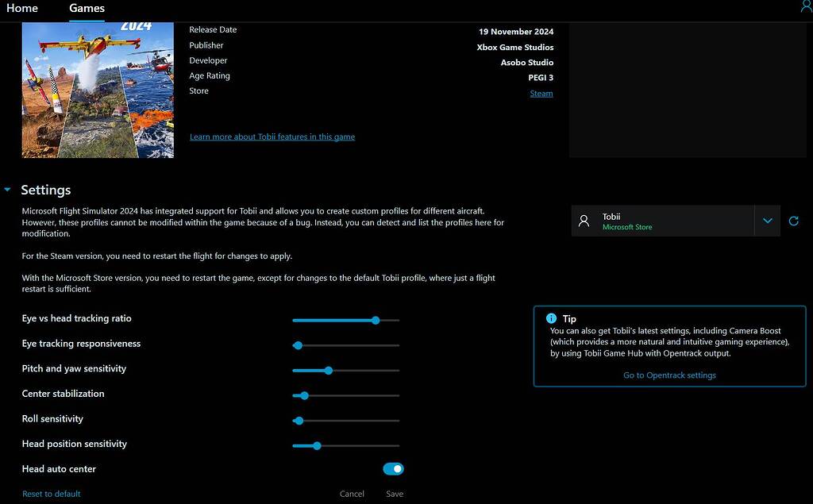
Task: Select the Games tab
Action: (x=87, y=8)
